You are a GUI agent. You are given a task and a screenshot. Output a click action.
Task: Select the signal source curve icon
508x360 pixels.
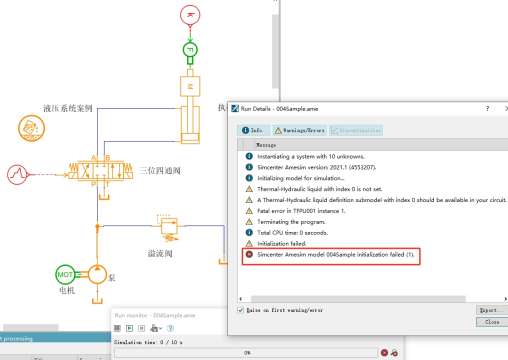(x=17, y=174)
